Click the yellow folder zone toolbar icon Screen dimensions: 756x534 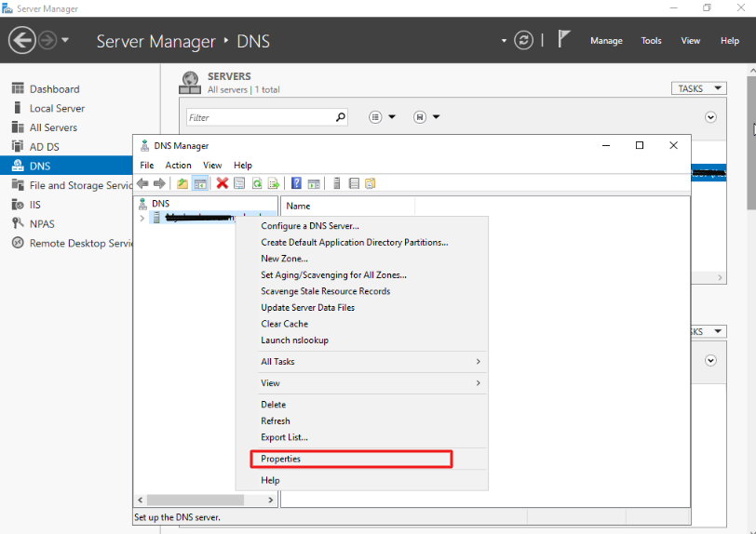(371, 183)
